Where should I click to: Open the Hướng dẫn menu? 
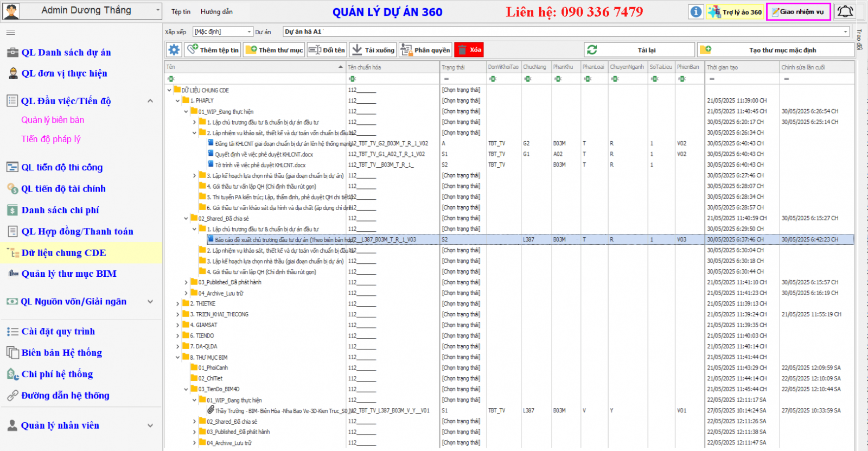216,11
